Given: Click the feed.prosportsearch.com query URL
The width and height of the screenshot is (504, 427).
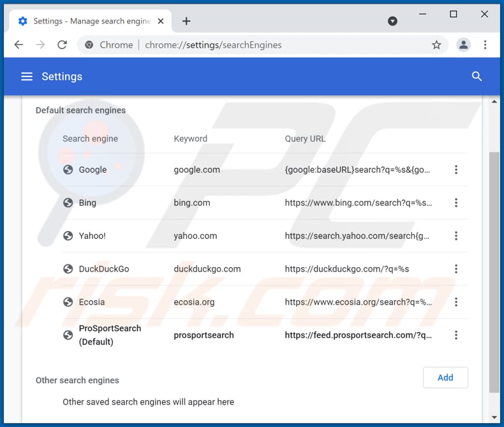Looking at the screenshot, I should click(x=359, y=335).
